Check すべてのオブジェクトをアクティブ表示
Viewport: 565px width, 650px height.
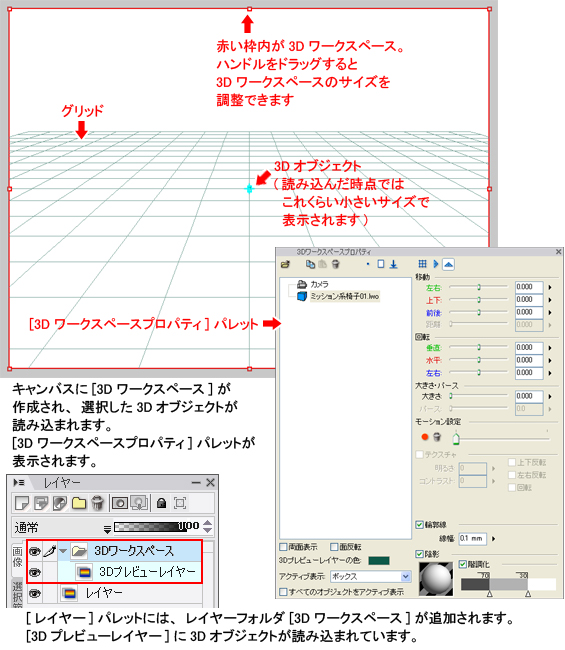(x=284, y=592)
